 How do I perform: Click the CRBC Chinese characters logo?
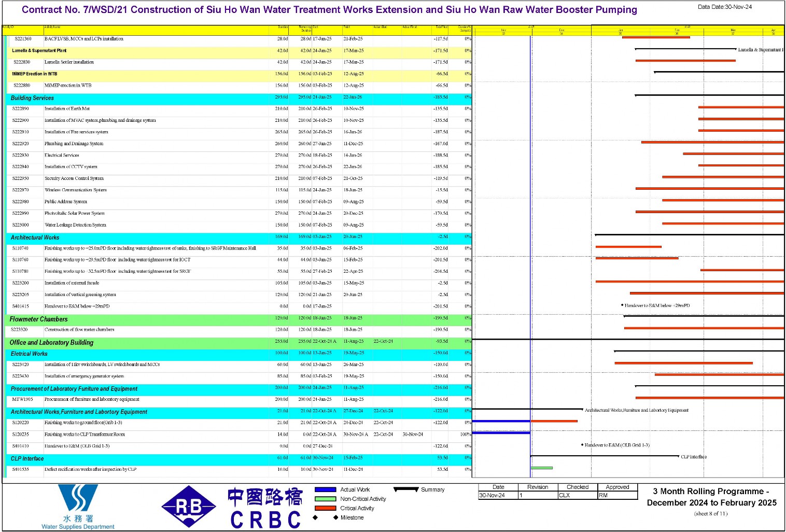pos(265,497)
